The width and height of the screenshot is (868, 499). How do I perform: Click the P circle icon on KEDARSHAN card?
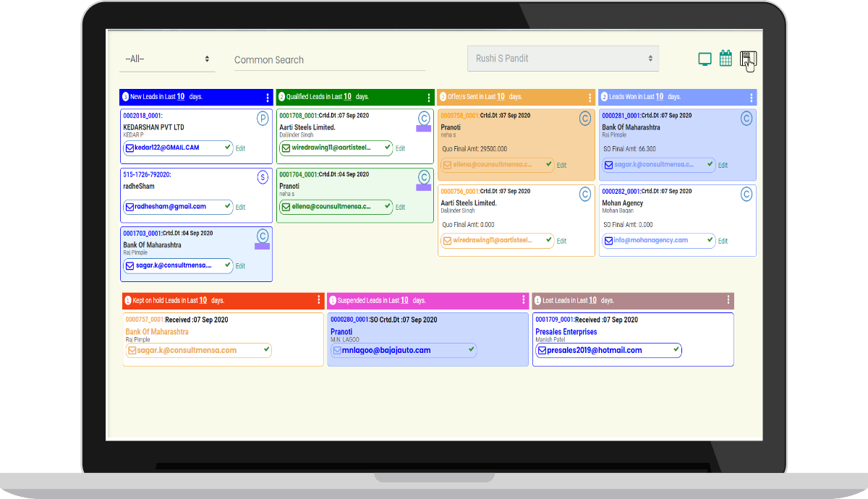263,119
